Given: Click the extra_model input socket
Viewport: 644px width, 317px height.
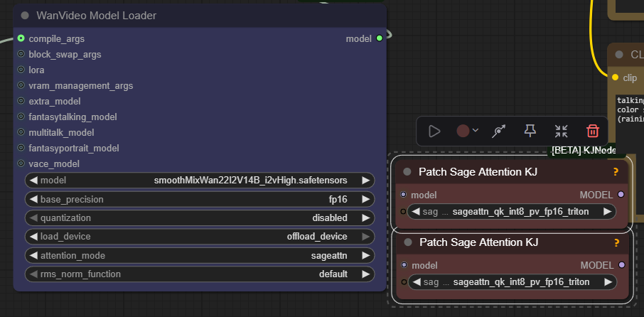Looking at the screenshot, I should (21, 101).
